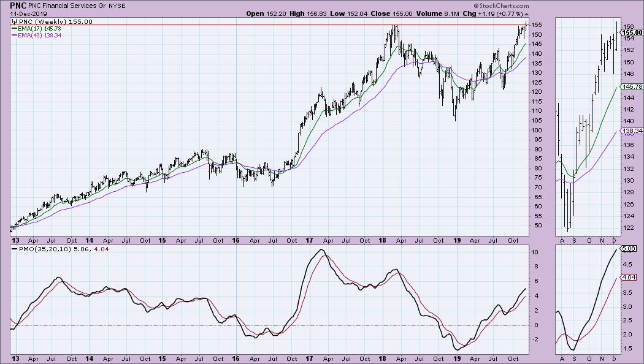Click the green EMA(17) legend line swatch
Screen dimensions: 644x364
coord(14,29)
